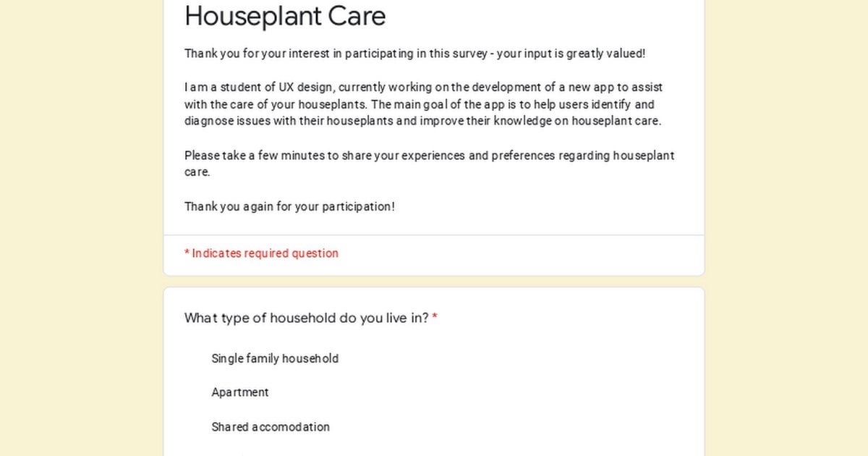Select the Single family household option
Viewport: 868px width, 456px height.
(x=275, y=358)
